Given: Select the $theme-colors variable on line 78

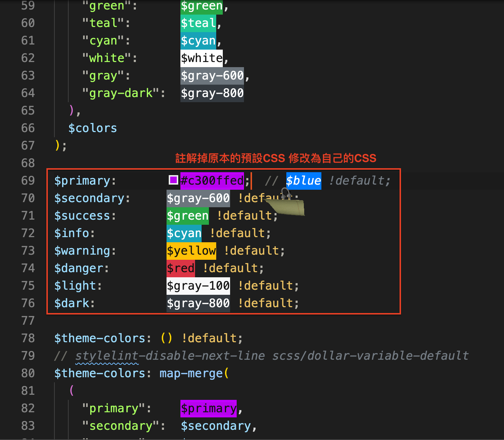Looking at the screenshot, I should [x=101, y=338].
